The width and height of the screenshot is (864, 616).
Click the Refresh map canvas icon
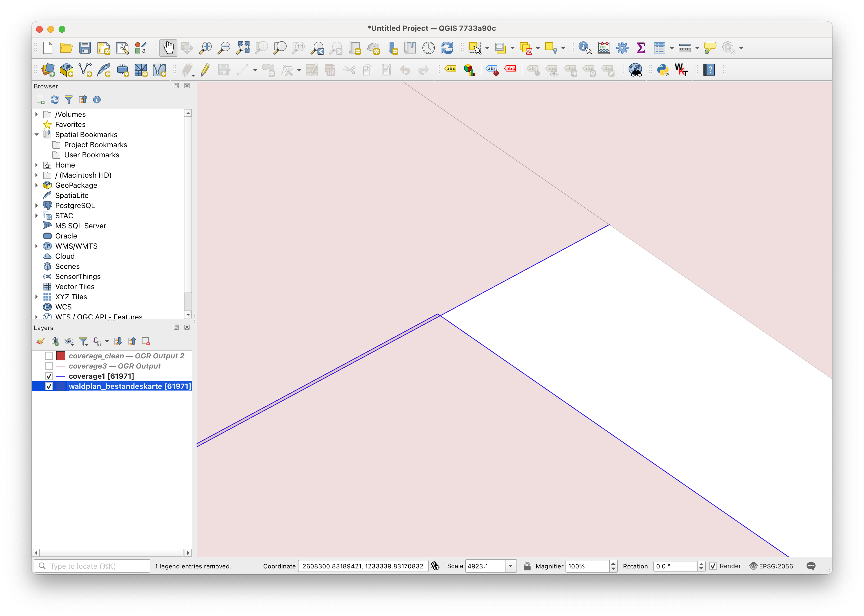click(x=447, y=48)
